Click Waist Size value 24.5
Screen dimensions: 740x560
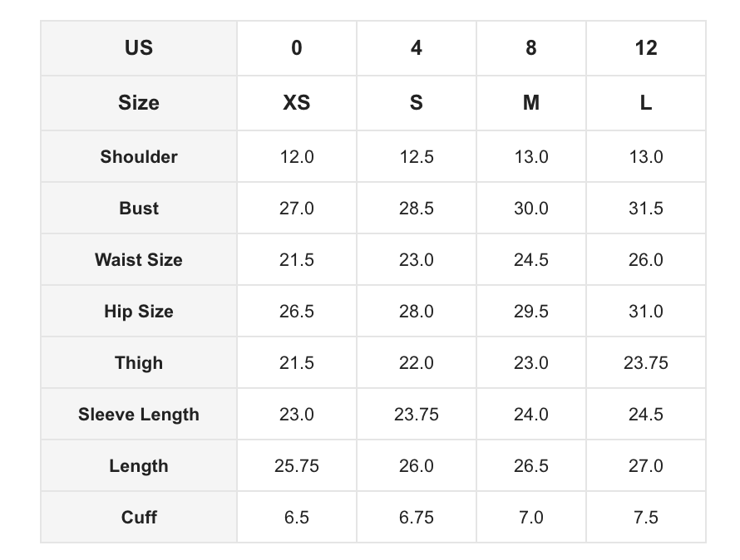tap(531, 259)
